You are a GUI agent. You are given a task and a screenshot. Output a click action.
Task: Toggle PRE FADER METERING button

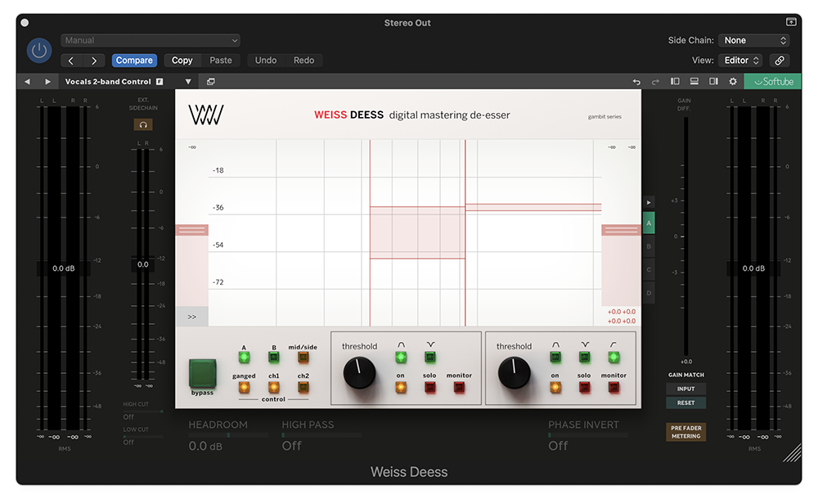(x=686, y=432)
